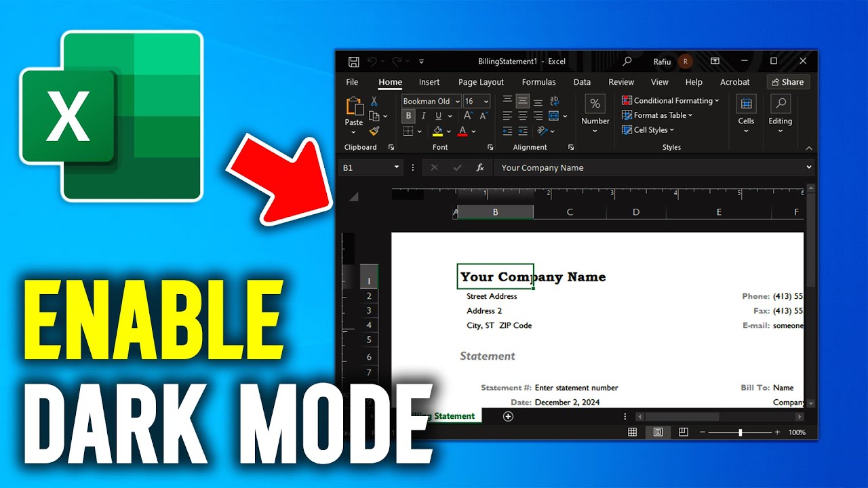This screenshot has width=868, height=488.
Task: Open the Font dialog launcher
Action: pos(490,147)
